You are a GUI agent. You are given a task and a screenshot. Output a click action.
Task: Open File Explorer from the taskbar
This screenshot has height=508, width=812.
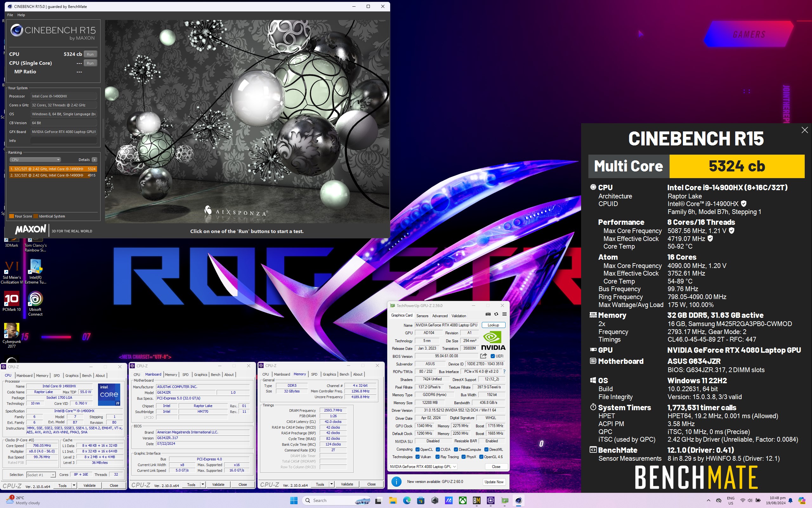pyautogui.click(x=393, y=500)
